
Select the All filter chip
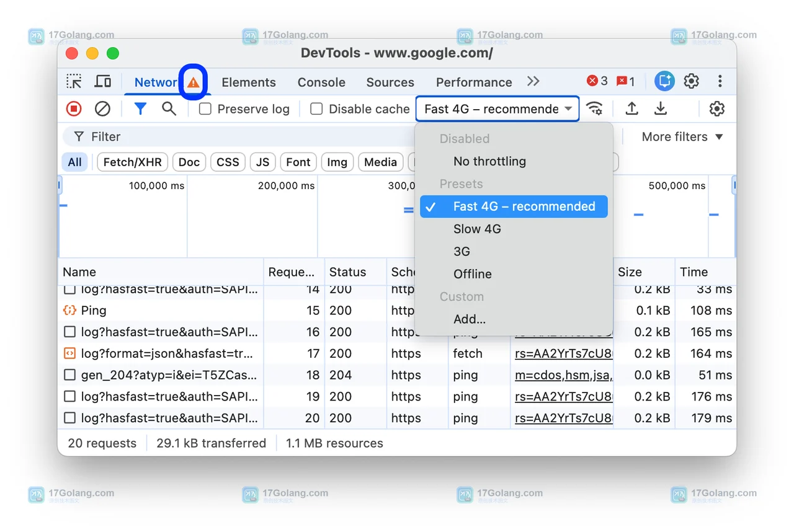[74, 162]
